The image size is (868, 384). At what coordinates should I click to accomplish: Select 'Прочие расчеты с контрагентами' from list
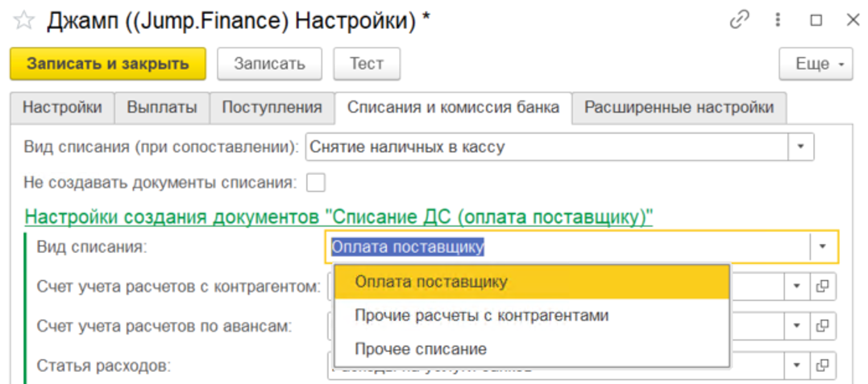pyautogui.click(x=481, y=316)
